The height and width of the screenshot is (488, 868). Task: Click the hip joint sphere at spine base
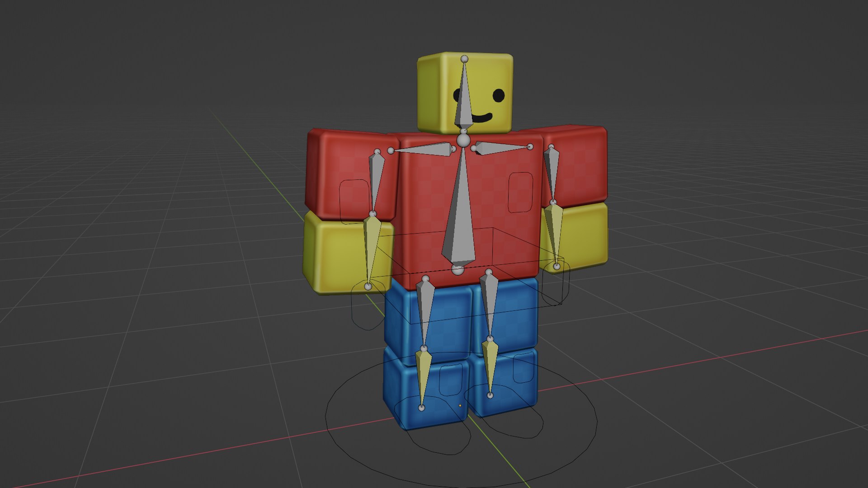[x=458, y=270]
